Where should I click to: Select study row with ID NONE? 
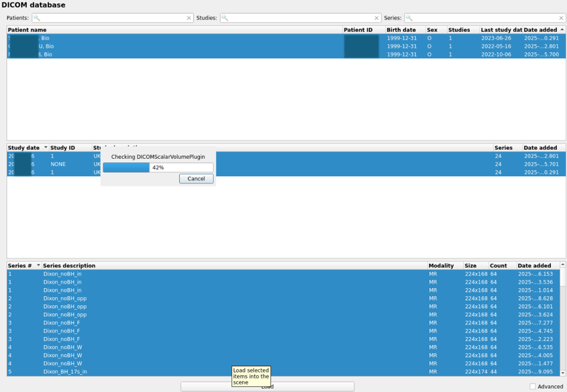pos(58,164)
